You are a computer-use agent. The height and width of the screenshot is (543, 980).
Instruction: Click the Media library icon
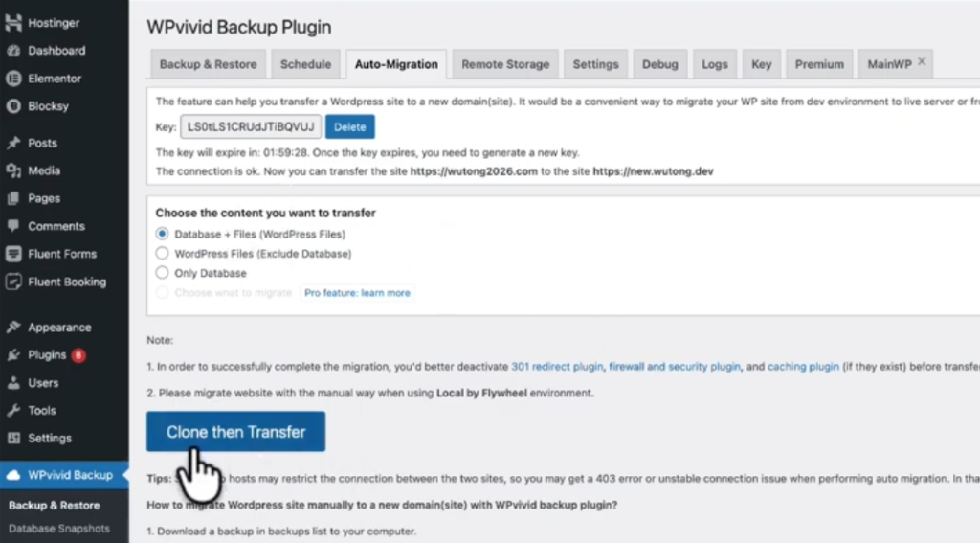click(13, 170)
